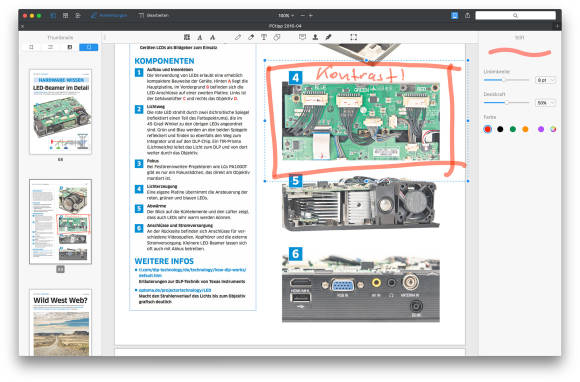The width and height of the screenshot is (580, 382).
Task: Click the share icon in title bar
Action: coord(468,15)
